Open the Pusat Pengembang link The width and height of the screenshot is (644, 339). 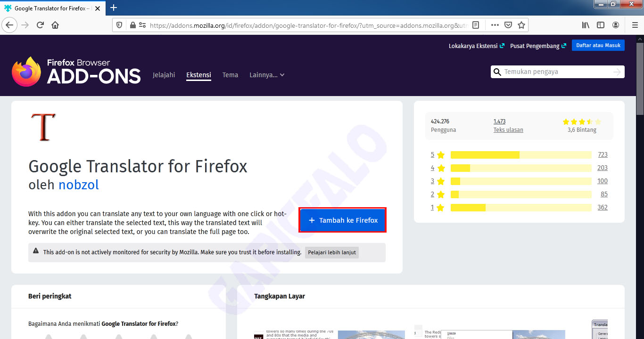(538, 46)
